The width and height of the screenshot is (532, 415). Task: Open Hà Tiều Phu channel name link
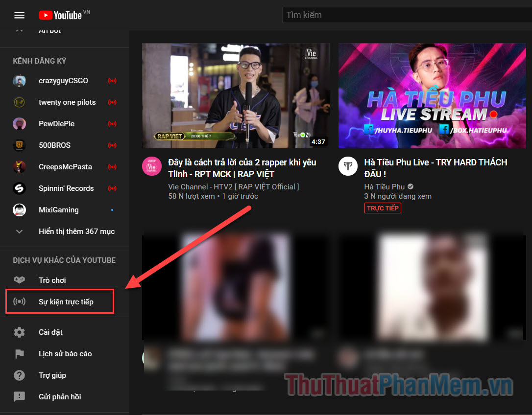385,187
